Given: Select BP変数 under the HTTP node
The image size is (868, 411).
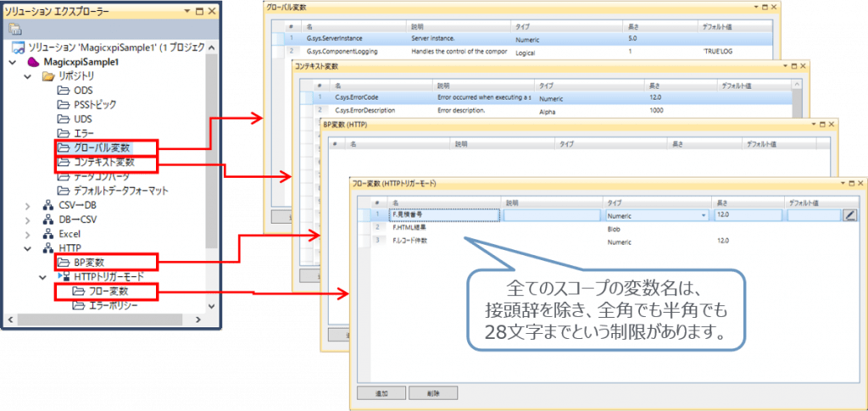Looking at the screenshot, I should coord(102,263).
